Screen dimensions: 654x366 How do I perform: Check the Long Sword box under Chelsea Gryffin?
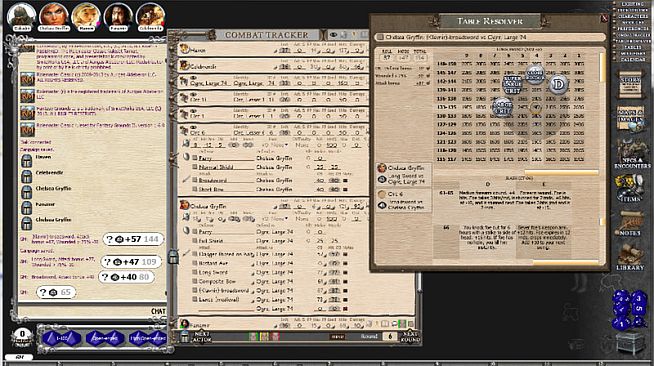tap(195, 272)
